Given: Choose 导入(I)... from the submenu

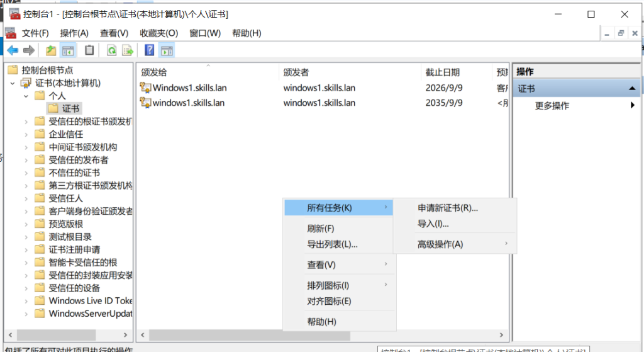Looking at the screenshot, I should click(433, 224).
